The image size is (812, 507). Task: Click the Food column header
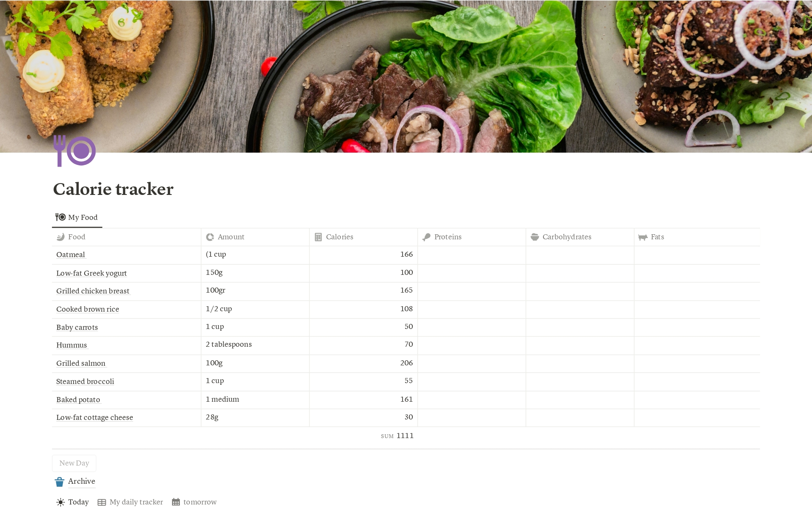coord(76,236)
